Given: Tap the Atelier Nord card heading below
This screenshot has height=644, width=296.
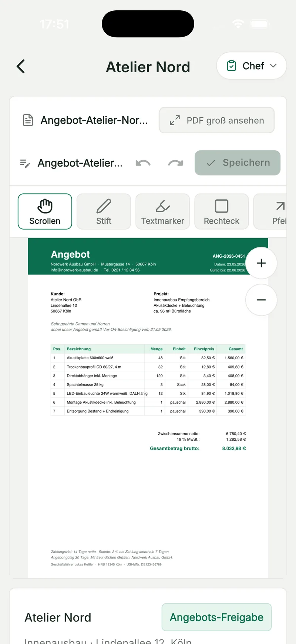Looking at the screenshot, I should (x=58, y=617).
